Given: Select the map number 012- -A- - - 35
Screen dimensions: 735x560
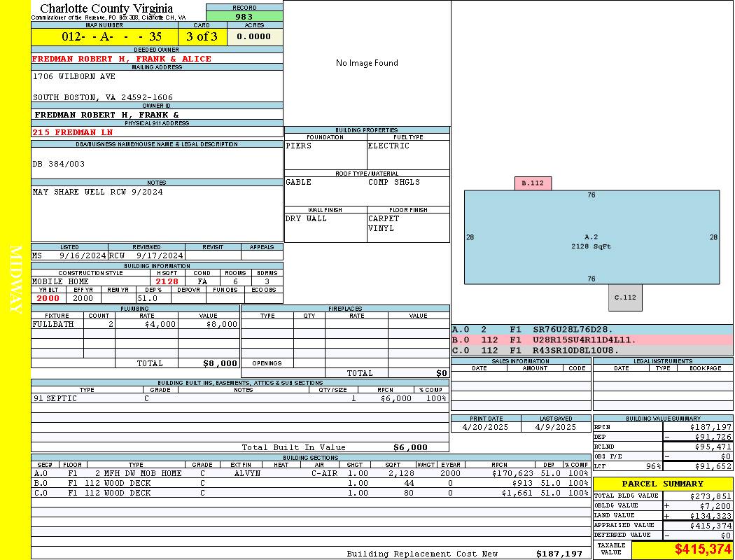Looking at the screenshot, I should click(104, 36).
